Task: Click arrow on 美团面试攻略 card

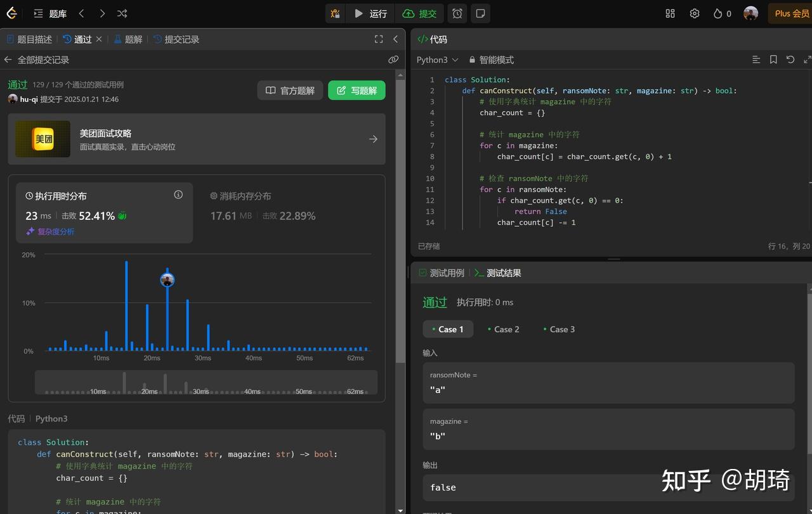Action: click(x=373, y=139)
